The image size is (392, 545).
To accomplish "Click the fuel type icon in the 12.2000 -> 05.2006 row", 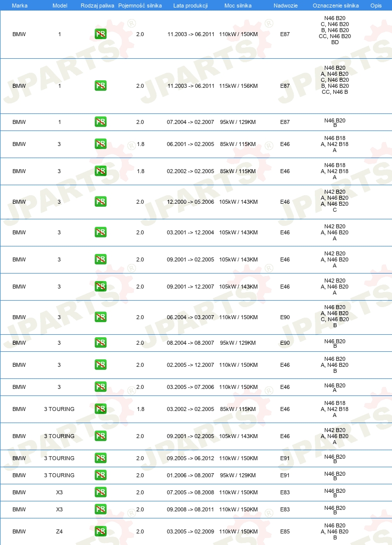I will [x=101, y=202].
